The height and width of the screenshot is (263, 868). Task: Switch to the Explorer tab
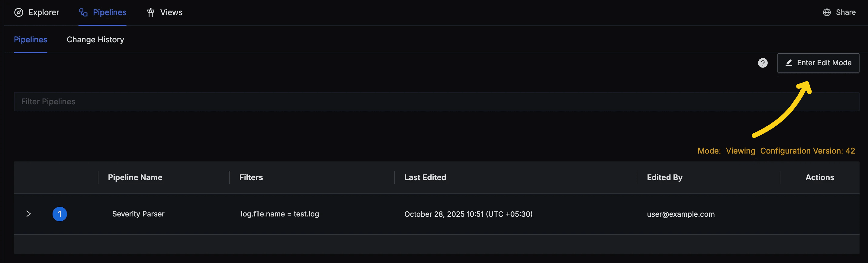pos(44,12)
